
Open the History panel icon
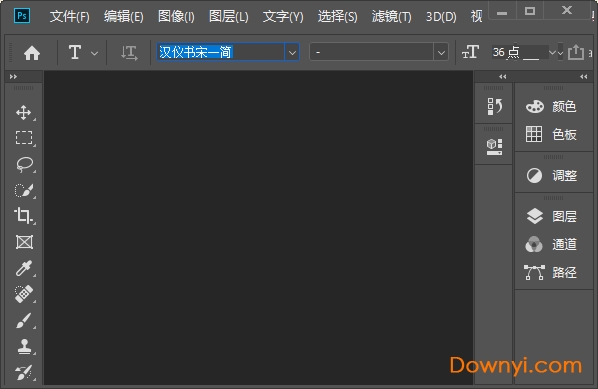pyautogui.click(x=494, y=106)
